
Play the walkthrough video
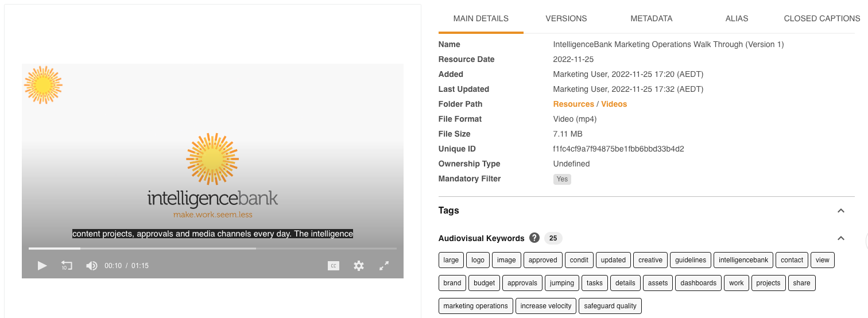pyautogui.click(x=42, y=266)
